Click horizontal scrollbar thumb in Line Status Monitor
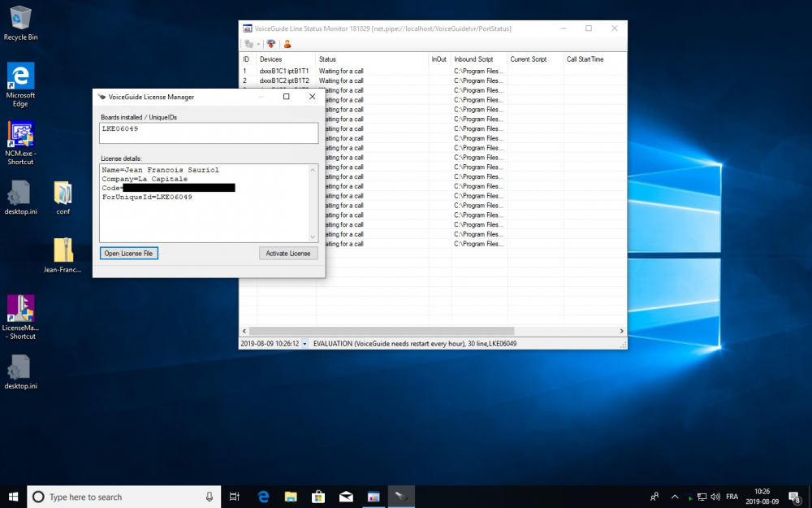This screenshot has height=508, width=812. click(382, 331)
